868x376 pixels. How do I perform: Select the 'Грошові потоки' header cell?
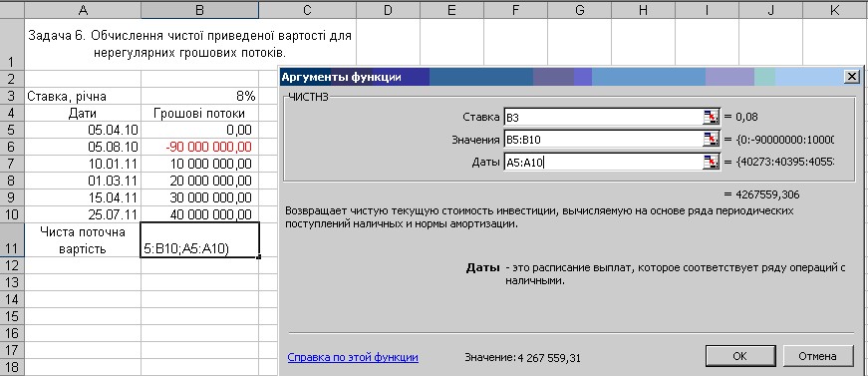point(200,113)
